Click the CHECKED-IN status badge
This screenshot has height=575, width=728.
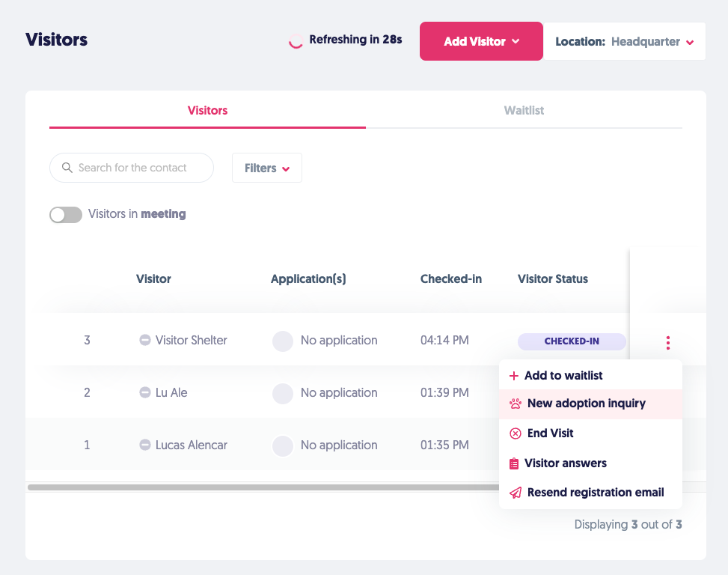click(x=572, y=341)
